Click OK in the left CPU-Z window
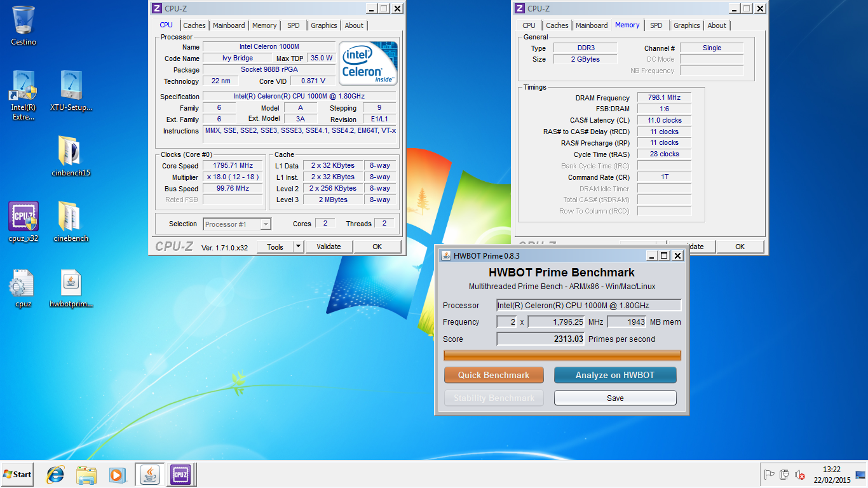The image size is (868, 488). pos(377,247)
